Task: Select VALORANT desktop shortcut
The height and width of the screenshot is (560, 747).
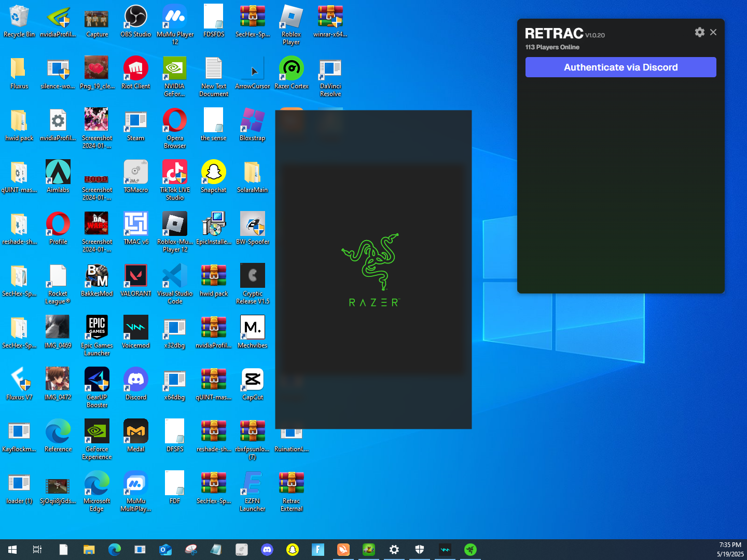Action: (136, 281)
